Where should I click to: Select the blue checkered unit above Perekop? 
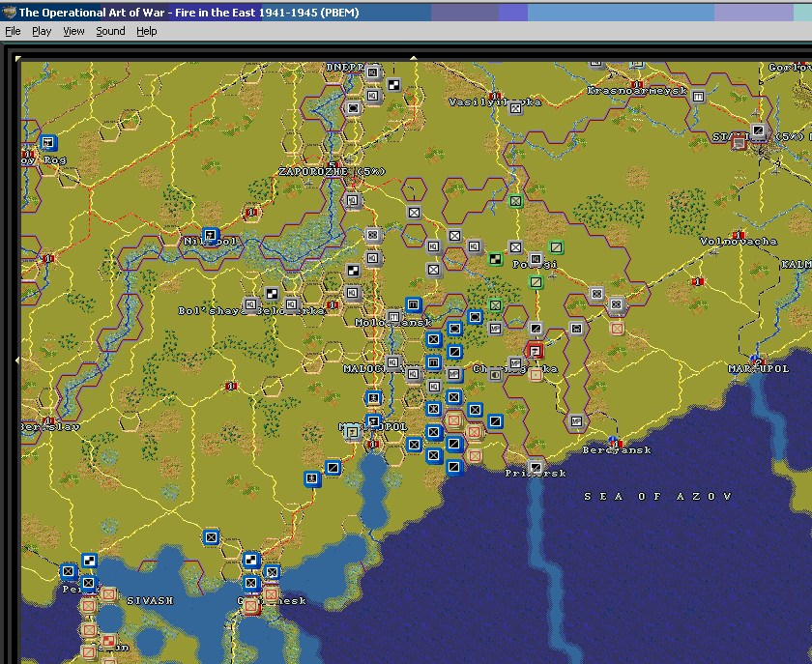click(89, 560)
